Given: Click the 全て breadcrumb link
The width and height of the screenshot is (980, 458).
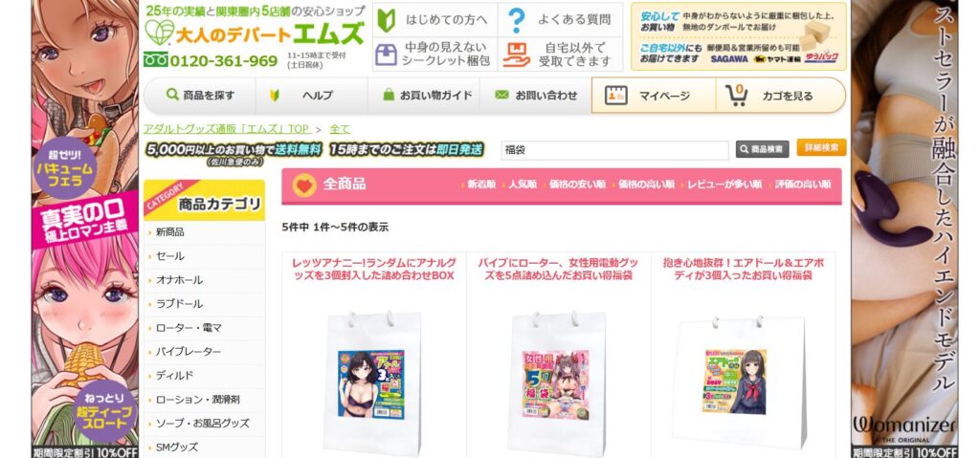Looking at the screenshot, I should click(340, 129).
